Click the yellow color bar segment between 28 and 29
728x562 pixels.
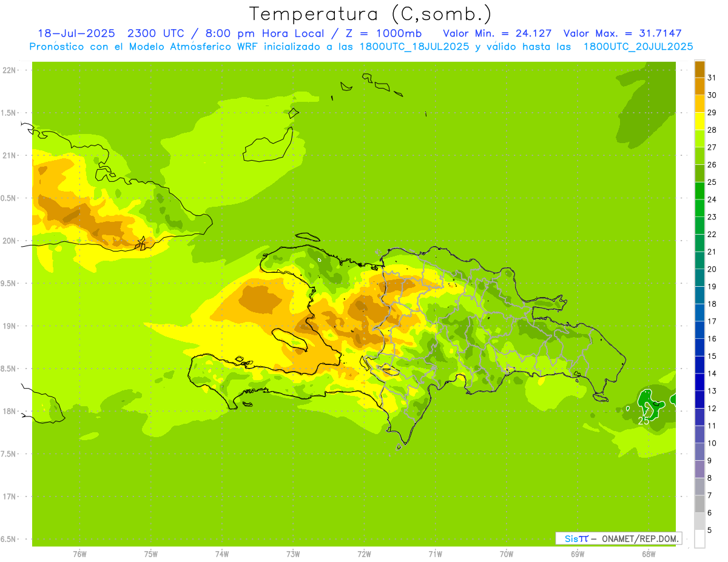tap(699, 121)
